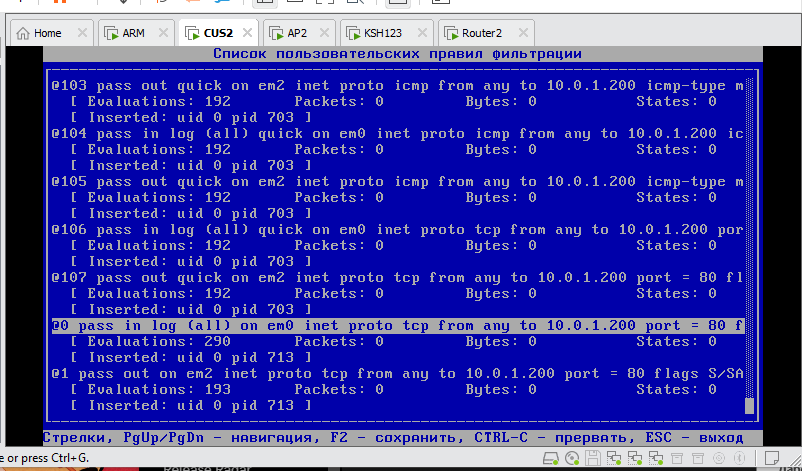Select the CUS2 tab
Viewport: 802px width, 471px height.
coord(218,33)
